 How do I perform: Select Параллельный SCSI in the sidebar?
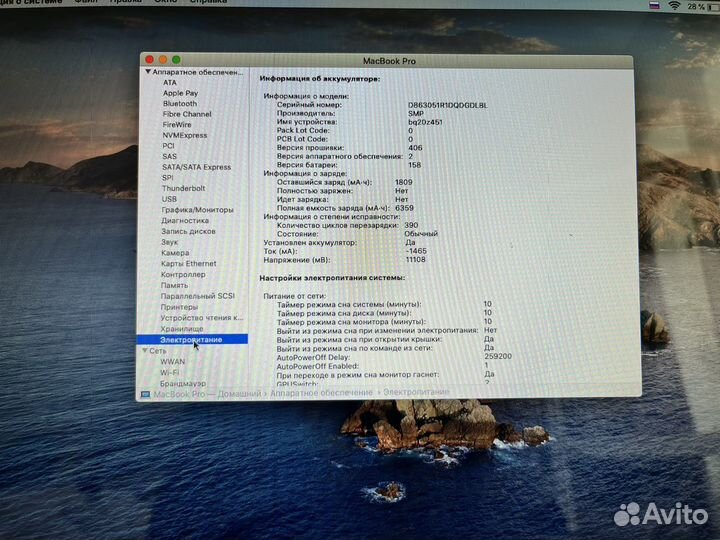197,296
